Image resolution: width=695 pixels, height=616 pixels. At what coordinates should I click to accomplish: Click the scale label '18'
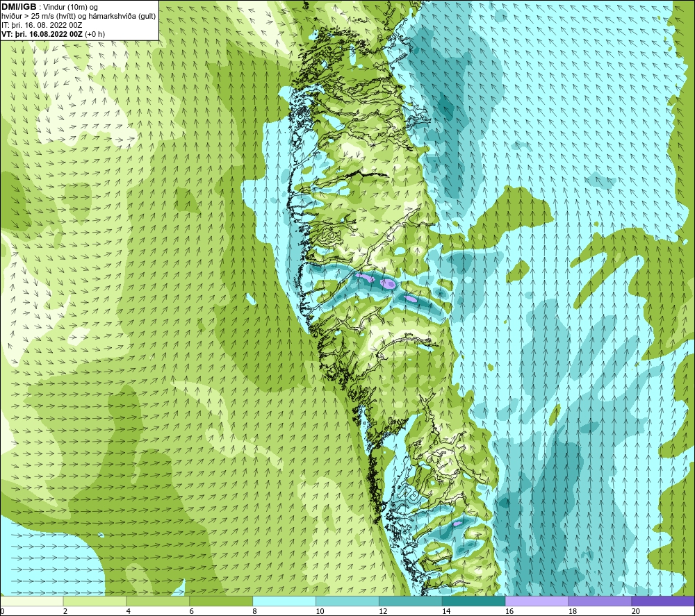[573, 611]
